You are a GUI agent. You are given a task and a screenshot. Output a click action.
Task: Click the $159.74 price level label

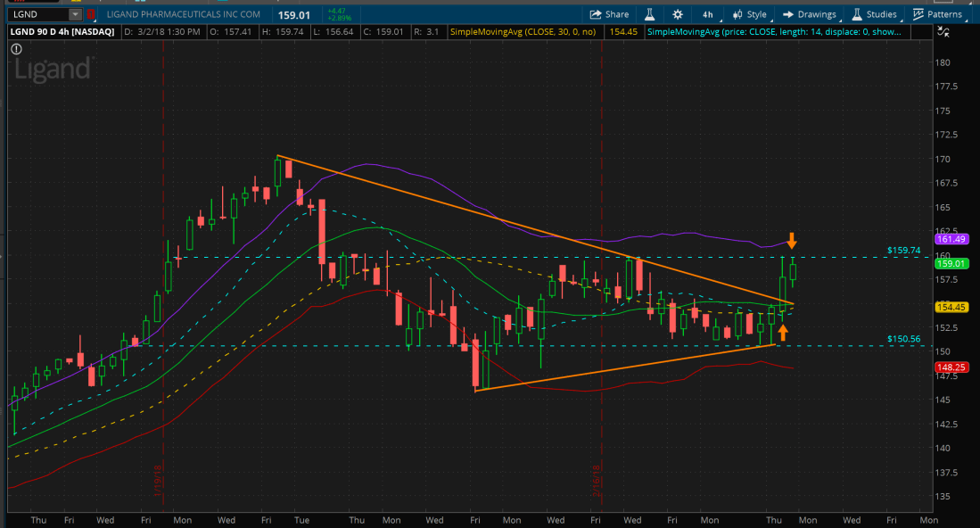click(903, 251)
